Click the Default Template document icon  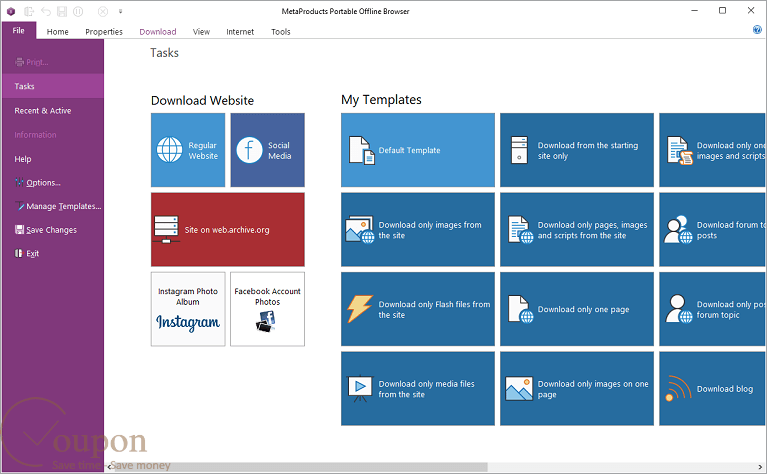coord(361,150)
